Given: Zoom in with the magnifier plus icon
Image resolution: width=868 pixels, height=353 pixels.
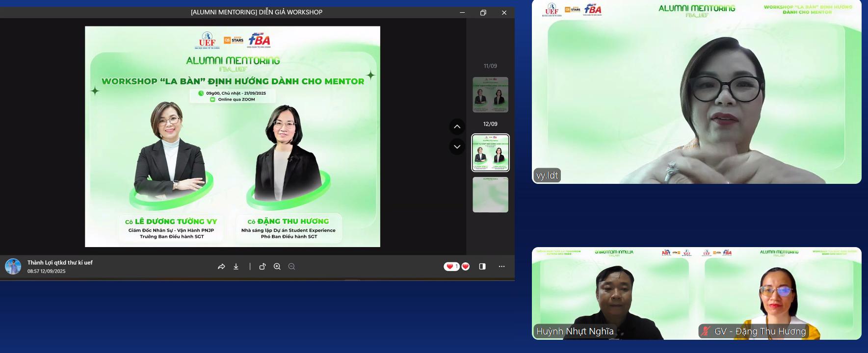Looking at the screenshot, I should point(277,267).
